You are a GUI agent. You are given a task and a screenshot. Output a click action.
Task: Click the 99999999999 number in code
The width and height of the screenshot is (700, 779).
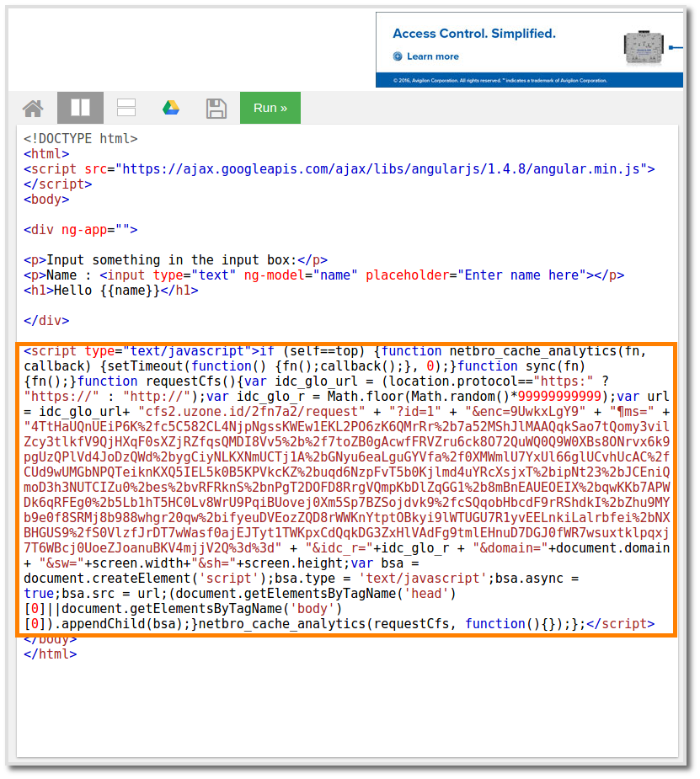pos(559,397)
